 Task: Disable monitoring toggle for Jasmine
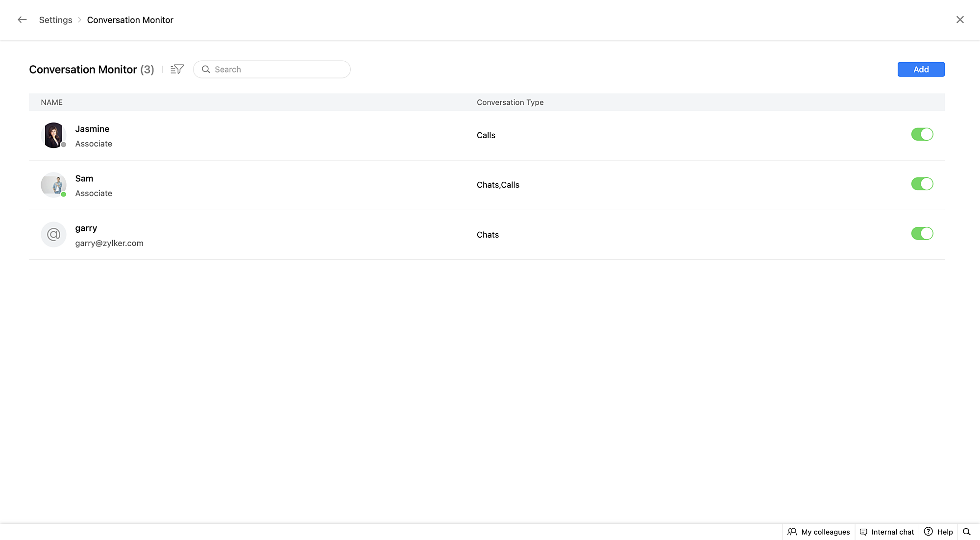[x=922, y=134]
